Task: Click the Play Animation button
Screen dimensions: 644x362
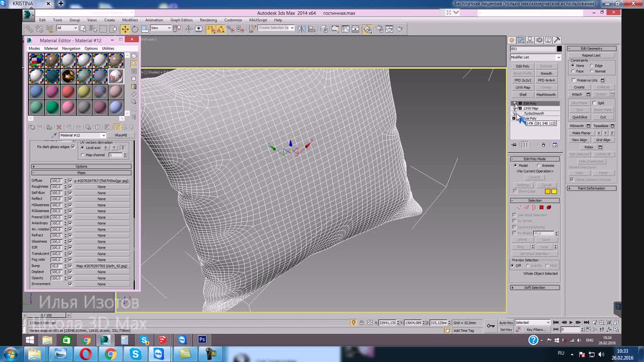Action: [x=571, y=322]
